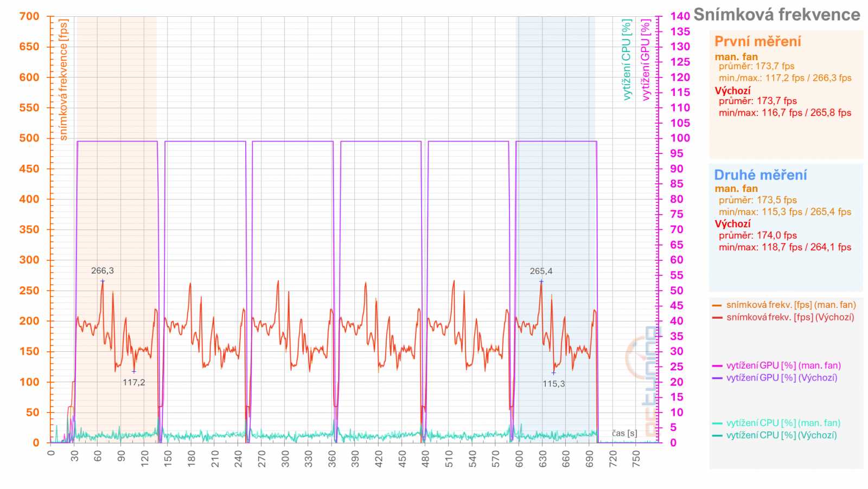This screenshot has height=489, width=868.
Task: Click the peak marker below 266,3
Action: [103, 281]
